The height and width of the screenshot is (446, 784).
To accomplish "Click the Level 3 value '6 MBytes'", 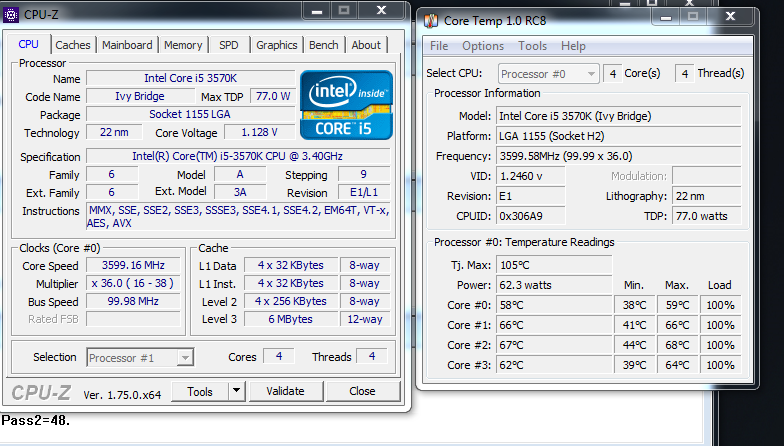I will point(290,319).
